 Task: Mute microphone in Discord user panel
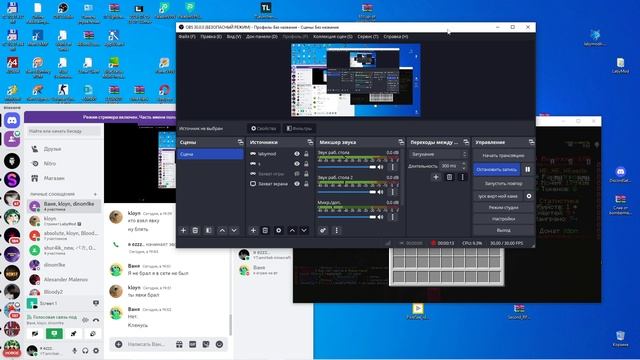75,350
